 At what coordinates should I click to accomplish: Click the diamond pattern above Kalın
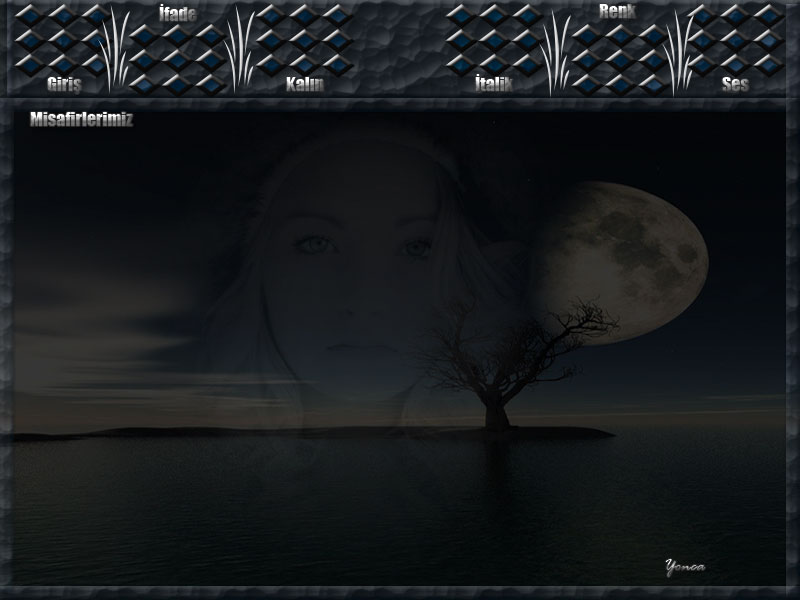click(305, 38)
